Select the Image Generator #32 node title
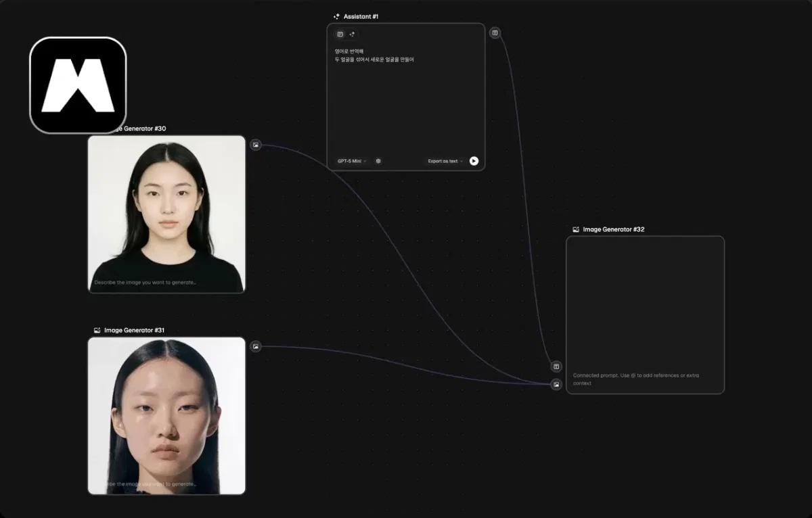Viewport: 812px width, 518px height. [x=614, y=229]
